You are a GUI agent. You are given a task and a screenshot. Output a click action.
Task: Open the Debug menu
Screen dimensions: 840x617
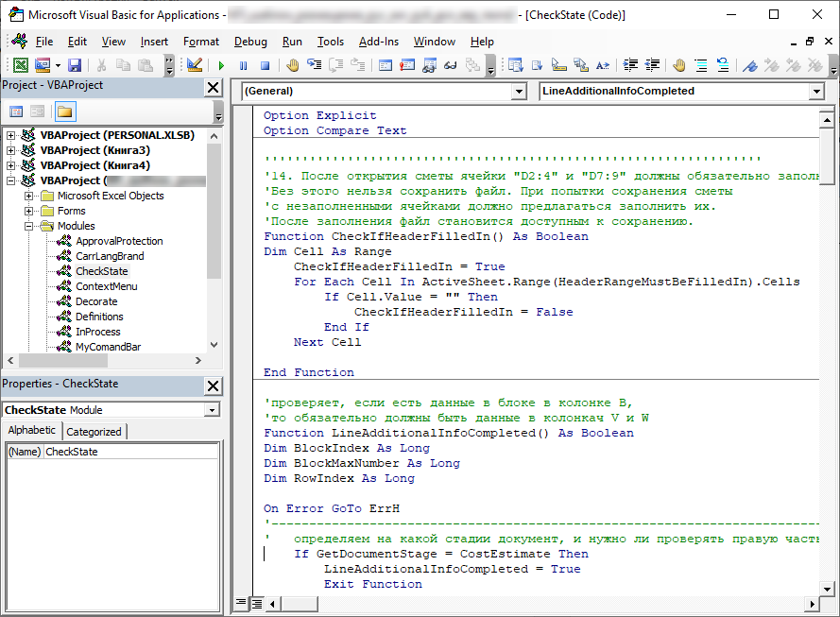250,42
